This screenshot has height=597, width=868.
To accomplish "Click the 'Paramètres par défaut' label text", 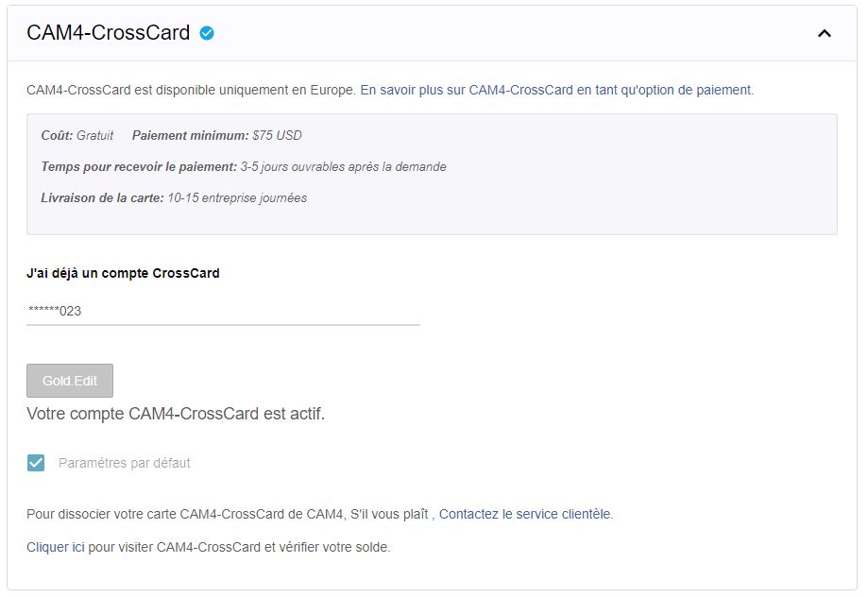I will click(125, 463).
